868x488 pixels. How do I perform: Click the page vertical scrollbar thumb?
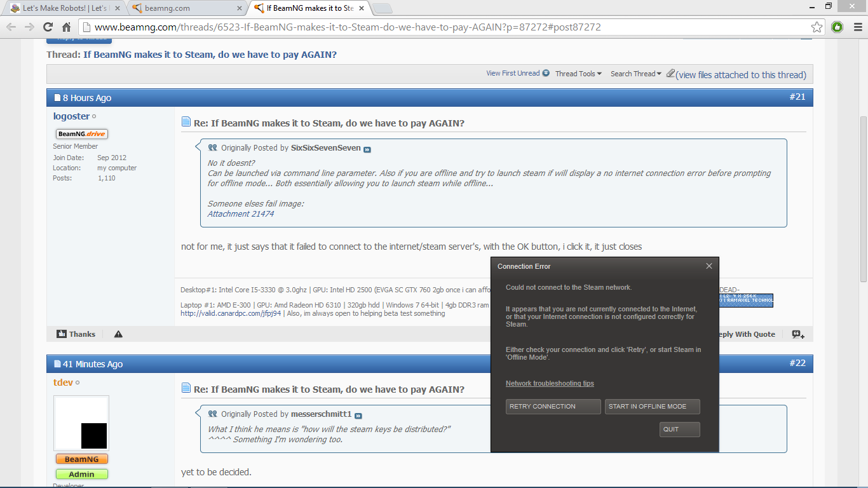pyautogui.click(x=863, y=199)
